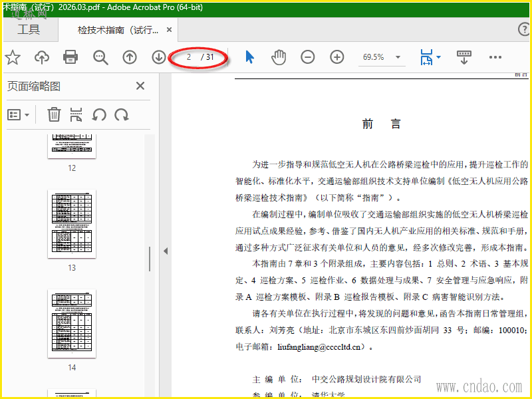
Task: Click the 主 编 单 位 label
Action: [277, 379]
